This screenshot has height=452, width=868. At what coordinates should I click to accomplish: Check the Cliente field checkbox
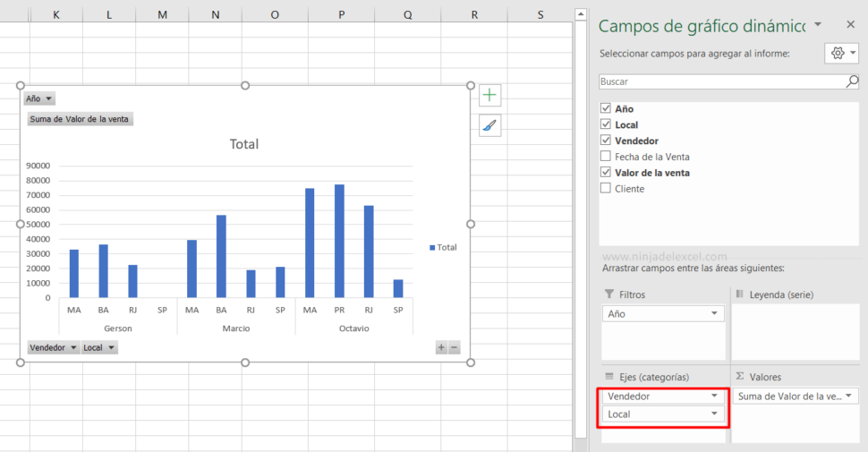(x=606, y=189)
